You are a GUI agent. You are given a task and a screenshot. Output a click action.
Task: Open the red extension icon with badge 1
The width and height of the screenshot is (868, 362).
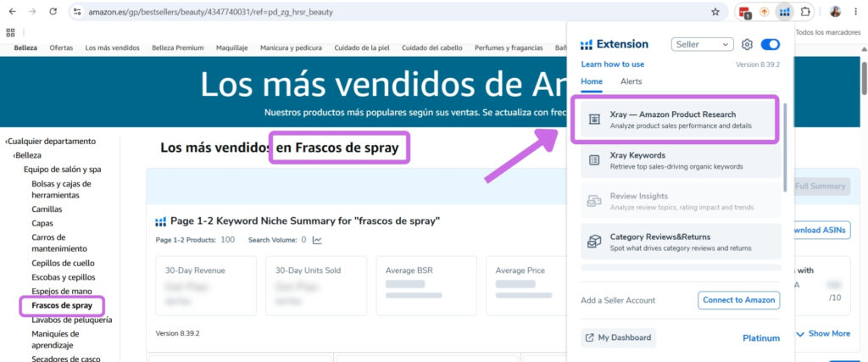(x=745, y=12)
